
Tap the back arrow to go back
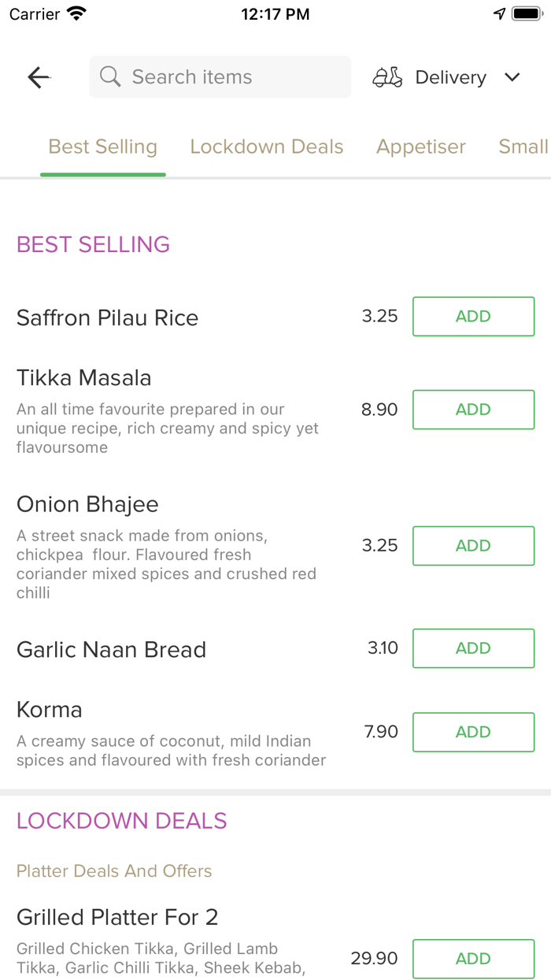[x=38, y=76]
